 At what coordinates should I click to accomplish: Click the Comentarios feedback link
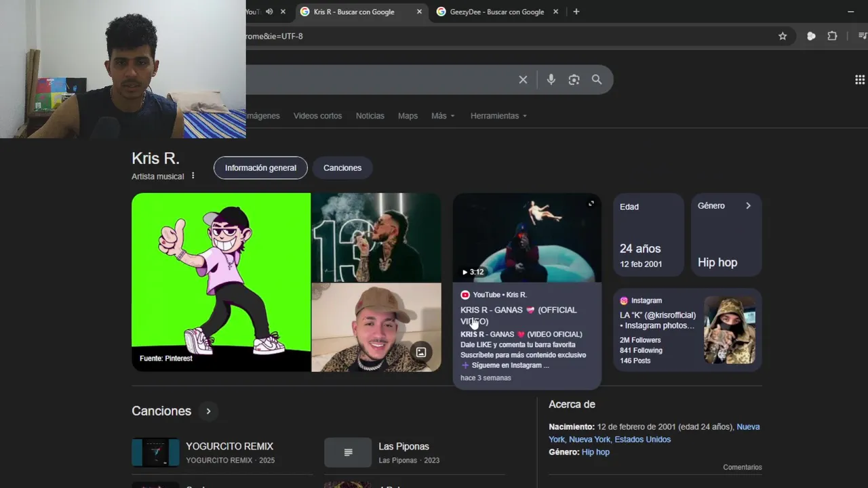pyautogui.click(x=743, y=467)
